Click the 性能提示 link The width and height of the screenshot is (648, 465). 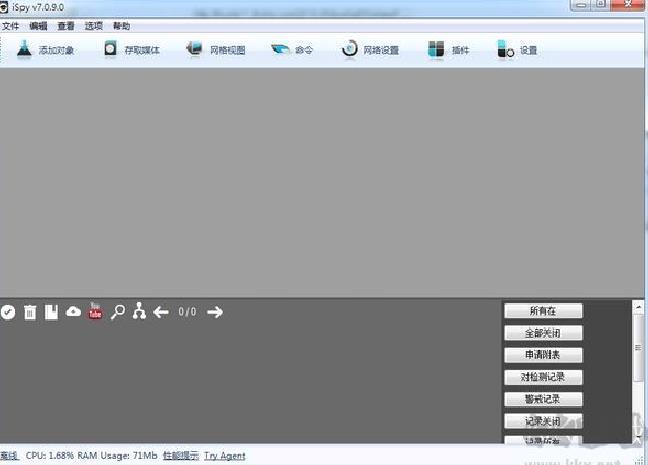point(181,456)
